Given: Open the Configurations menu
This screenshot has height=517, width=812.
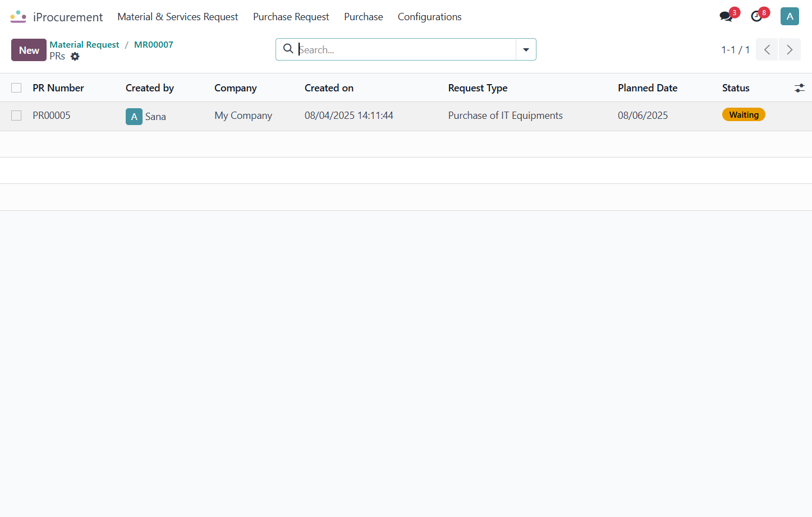Looking at the screenshot, I should pyautogui.click(x=430, y=17).
